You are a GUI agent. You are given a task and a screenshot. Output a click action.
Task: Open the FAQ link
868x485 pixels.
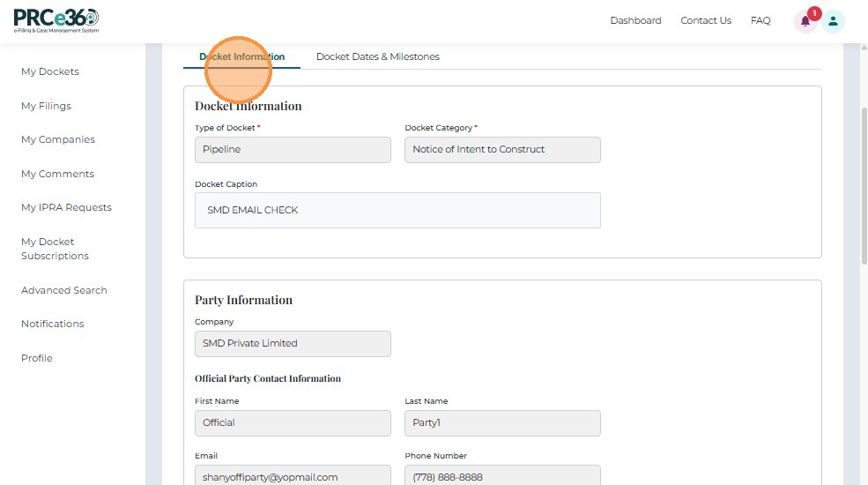coord(760,20)
